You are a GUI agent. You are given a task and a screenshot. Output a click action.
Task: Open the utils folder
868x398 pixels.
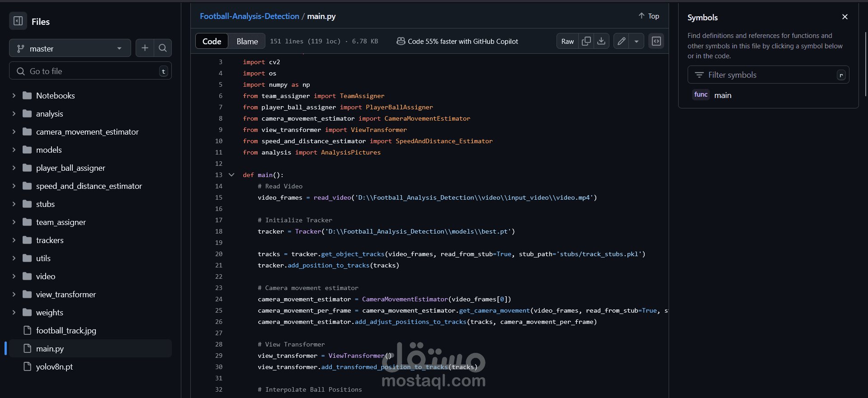[43, 258]
